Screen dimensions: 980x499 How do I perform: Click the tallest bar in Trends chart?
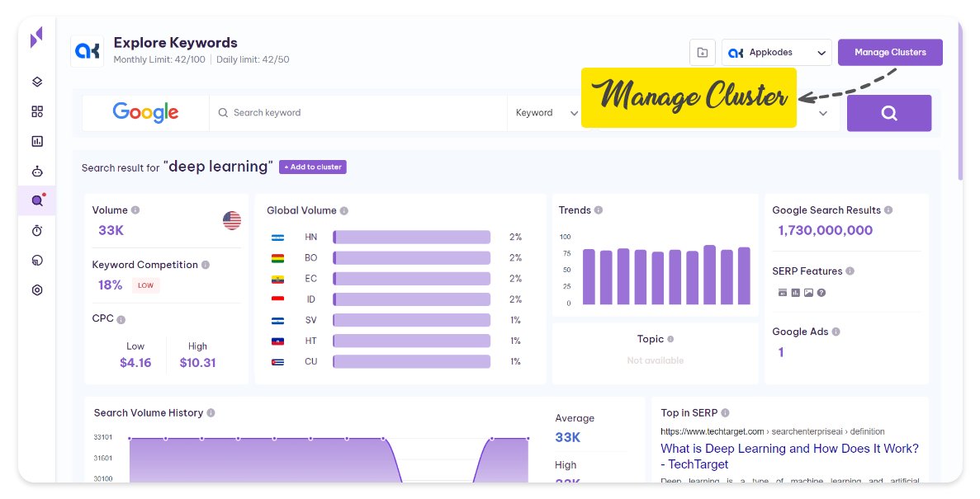click(x=709, y=275)
